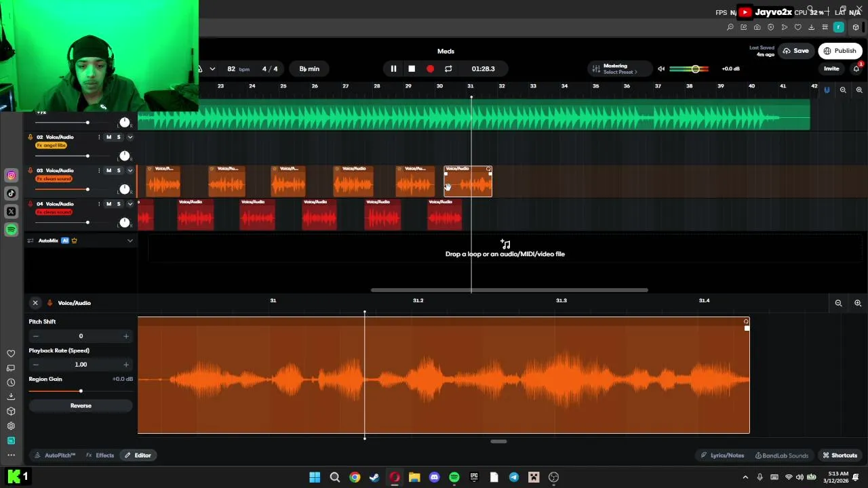This screenshot has height=488, width=868.
Task: Toggle the magnet snap-to-grid icon
Action: pyautogui.click(x=827, y=90)
